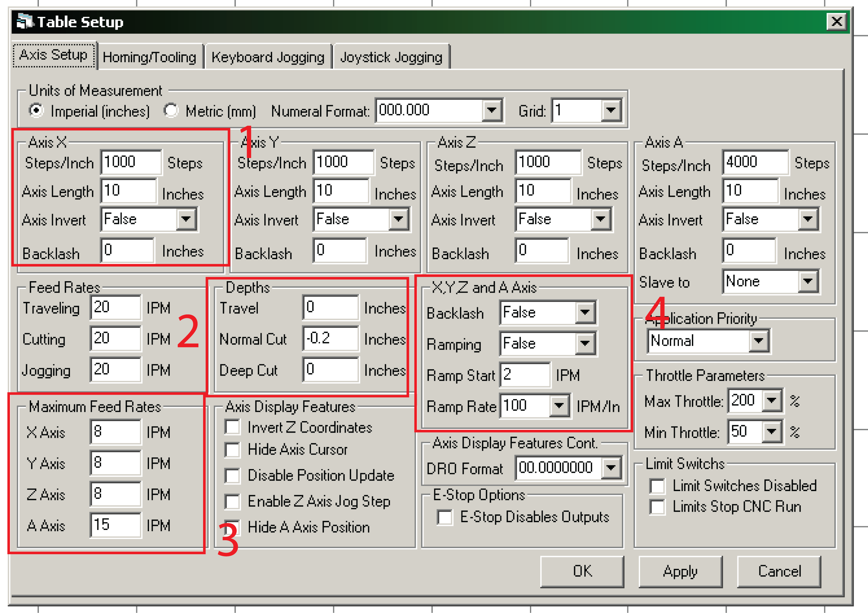Click Axis Z Steps/Inch field
This screenshot has width=868, height=613.
548,162
